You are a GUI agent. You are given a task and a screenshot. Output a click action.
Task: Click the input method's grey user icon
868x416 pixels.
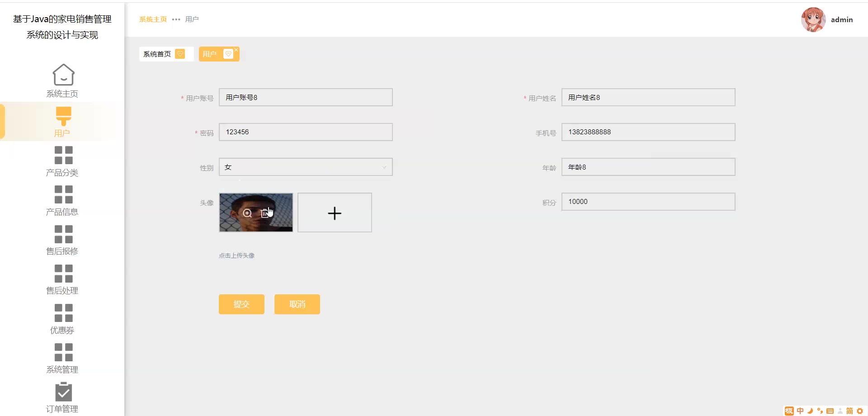tap(840, 411)
